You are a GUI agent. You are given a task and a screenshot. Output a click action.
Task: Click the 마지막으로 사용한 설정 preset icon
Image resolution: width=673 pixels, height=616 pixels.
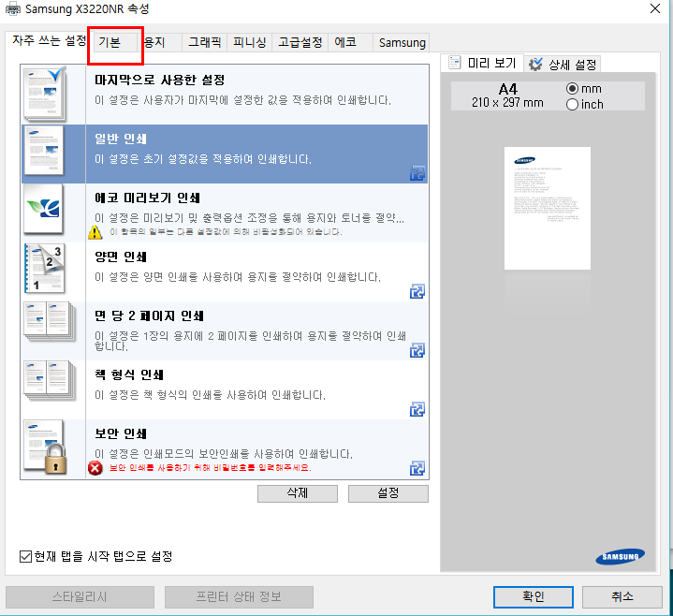coord(45,94)
